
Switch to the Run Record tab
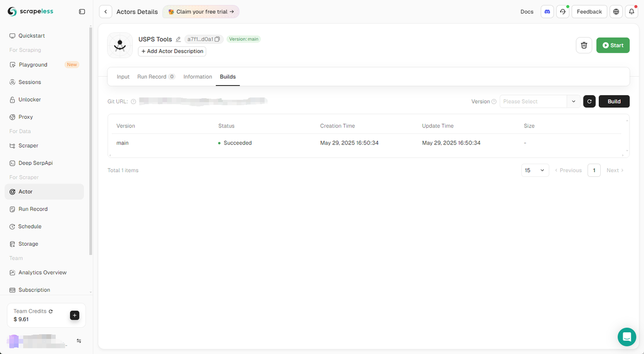coord(156,77)
